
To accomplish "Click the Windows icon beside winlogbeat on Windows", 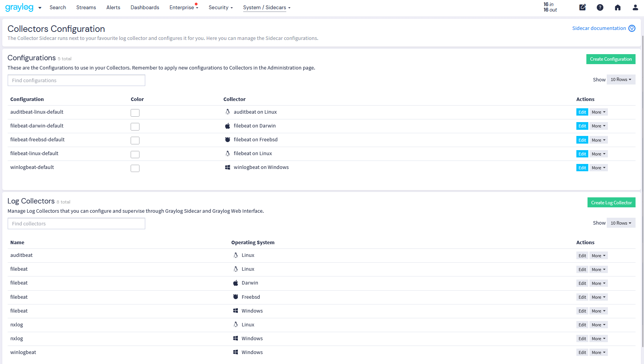I will pyautogui.click(x=227, y=167).
